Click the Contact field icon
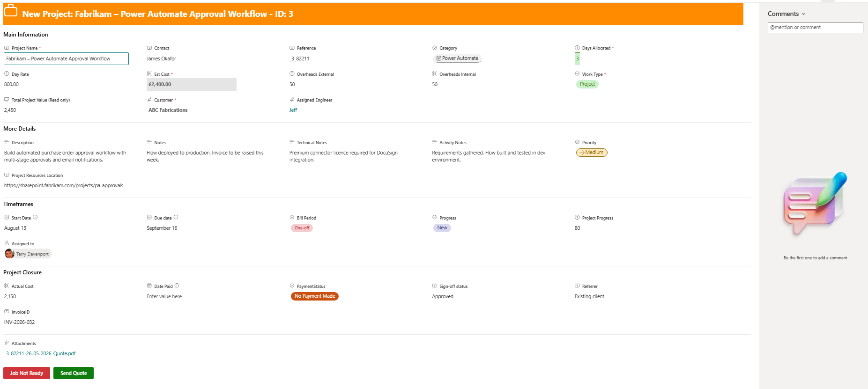 [x=149, y=48]
